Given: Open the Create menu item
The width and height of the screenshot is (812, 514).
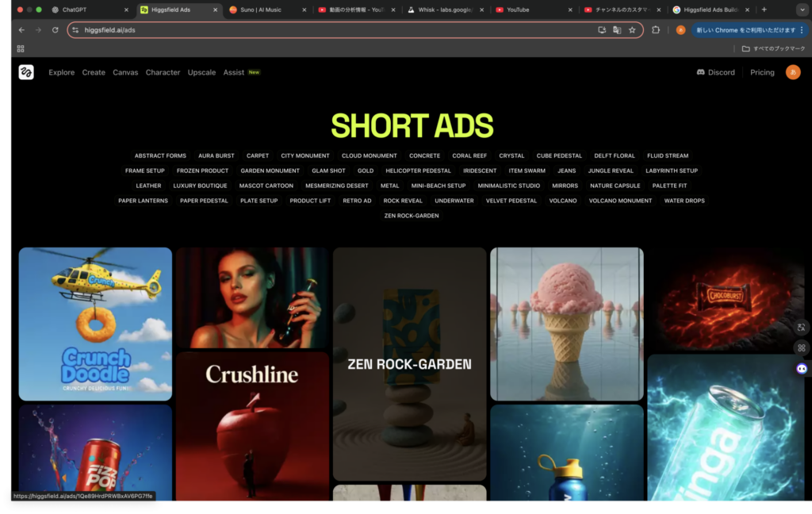Looking at the screenshot, I should [x=94, y=72].
